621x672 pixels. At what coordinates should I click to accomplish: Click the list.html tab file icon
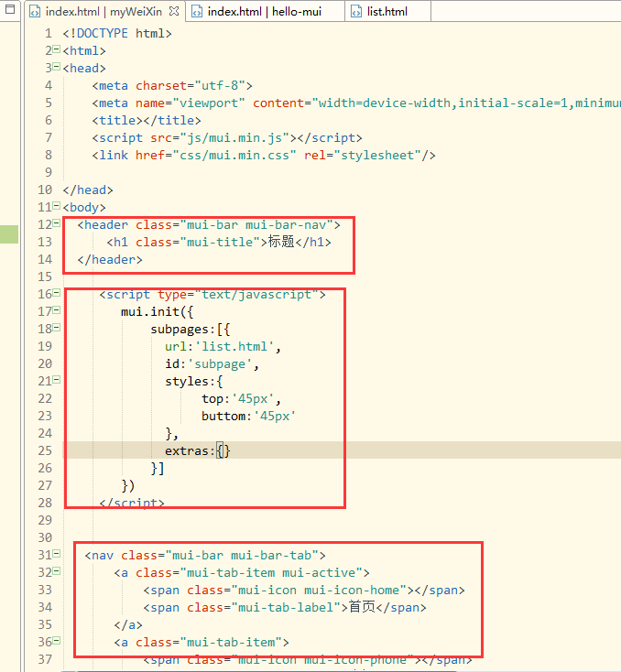coord(357,12)
